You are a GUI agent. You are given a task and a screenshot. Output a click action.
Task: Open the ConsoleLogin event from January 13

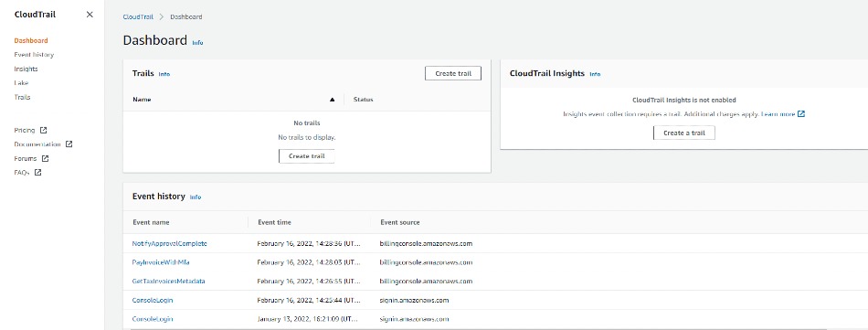point(153,319)
